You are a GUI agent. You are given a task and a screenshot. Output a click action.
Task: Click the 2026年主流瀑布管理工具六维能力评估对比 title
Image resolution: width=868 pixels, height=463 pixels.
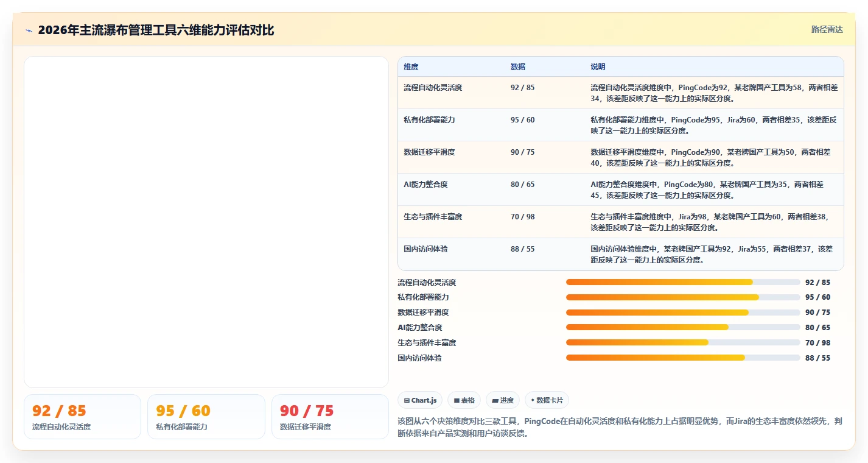[156, 30]
